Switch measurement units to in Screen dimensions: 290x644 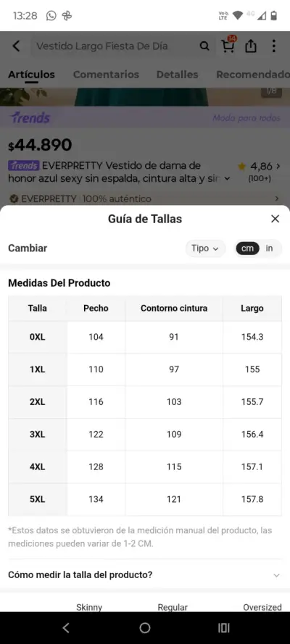269,248
